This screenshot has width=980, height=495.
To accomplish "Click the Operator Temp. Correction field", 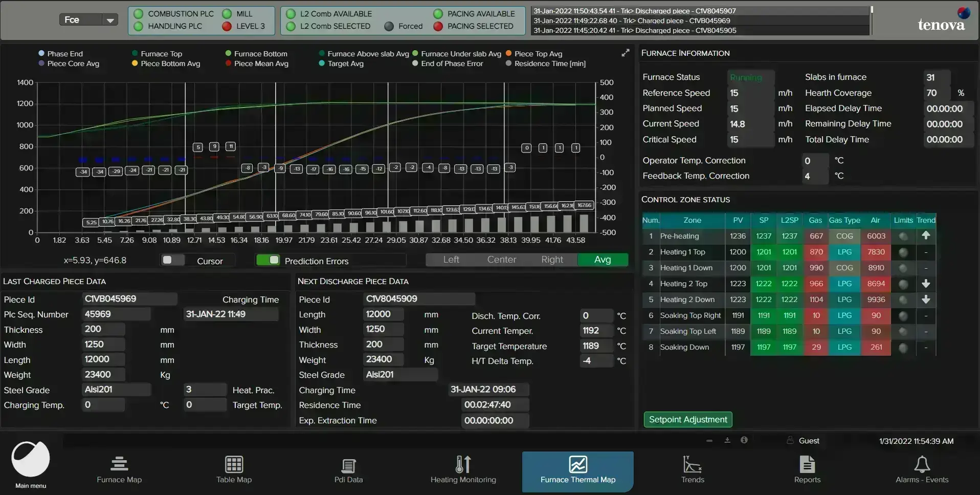I will pyautogui.click(x=815, y=160).
